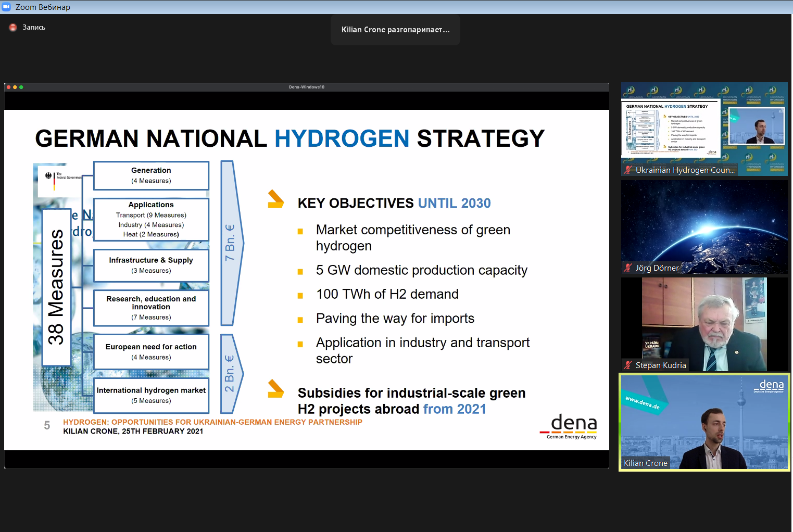Click the 'Запись' recording label
The height and width of the screenshot is (532, 793).
34,27
